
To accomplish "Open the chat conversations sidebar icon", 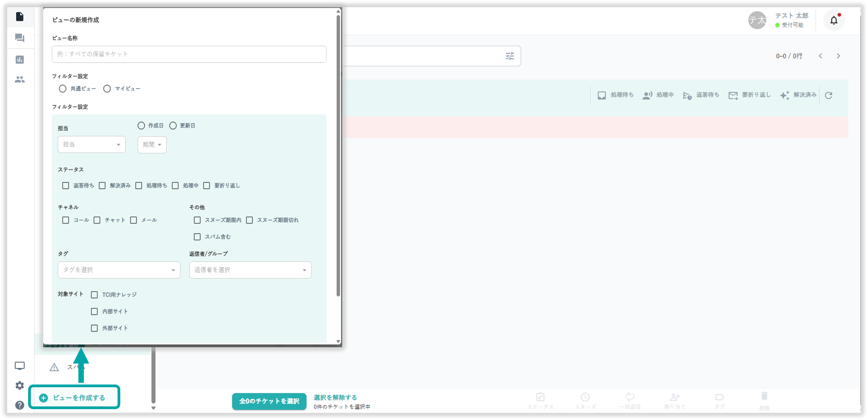I will (x=20, y=38).
